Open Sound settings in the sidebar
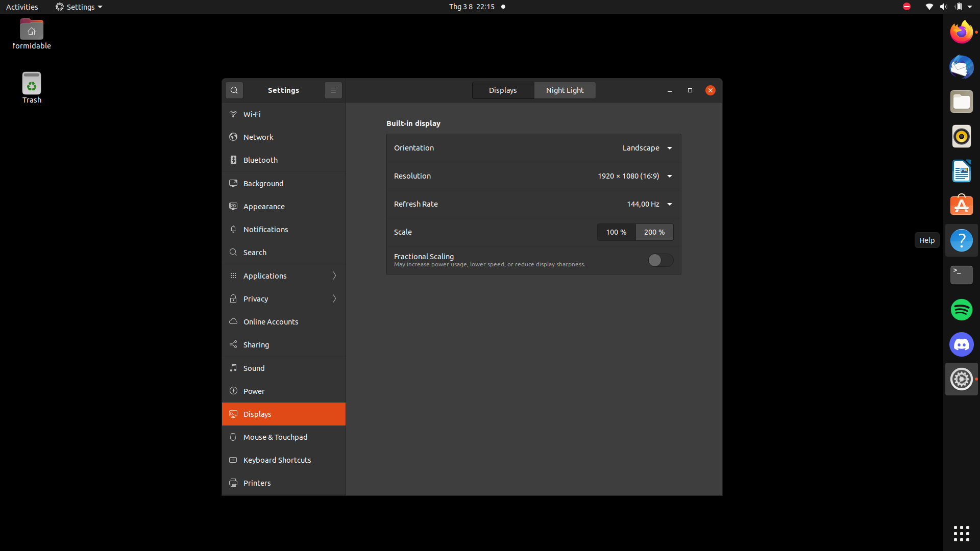Image resolution: width=980 pixels, height=551 pixels. click(x=254, y=368)
